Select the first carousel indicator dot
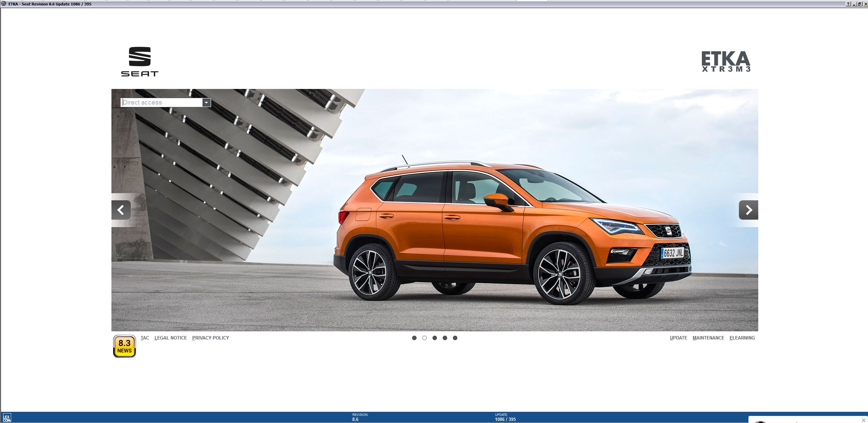The image size is (868, 423). [414, 338]
